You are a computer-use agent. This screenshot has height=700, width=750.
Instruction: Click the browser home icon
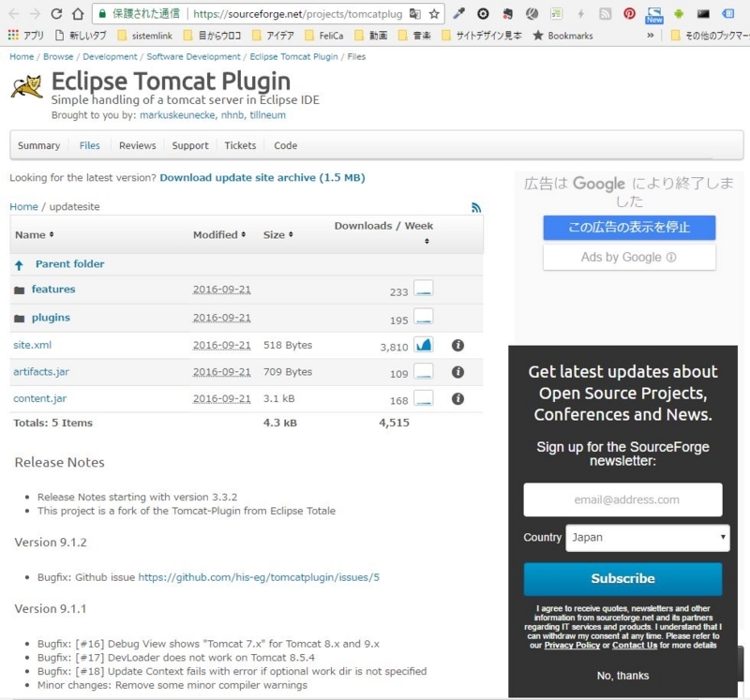coord(78,14)
